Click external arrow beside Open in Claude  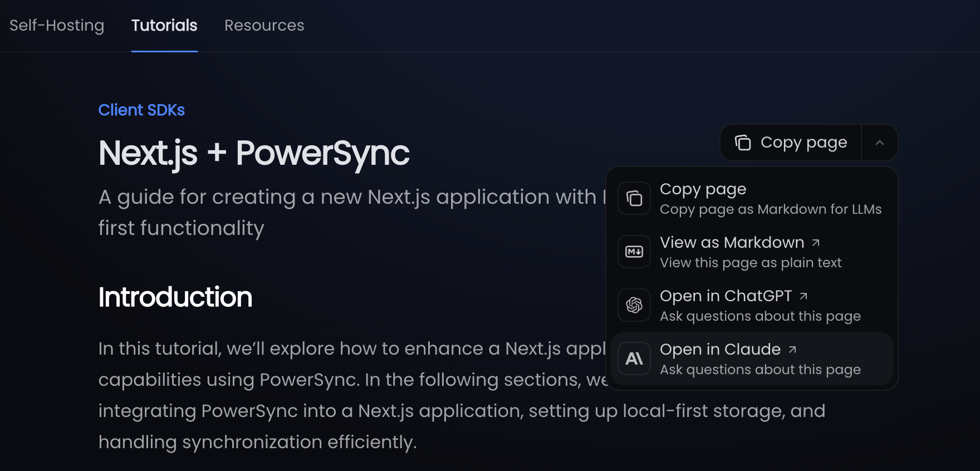click(x=792, y=350)
